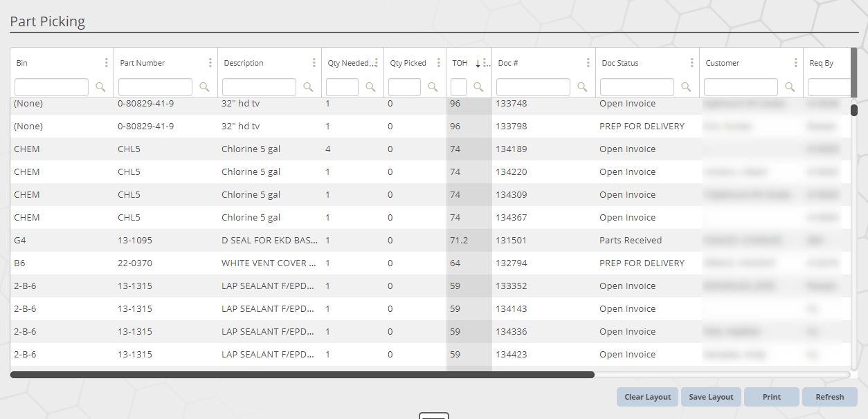
Task: Click the Qty Picked filter search icon
Action: pos(433,87)
